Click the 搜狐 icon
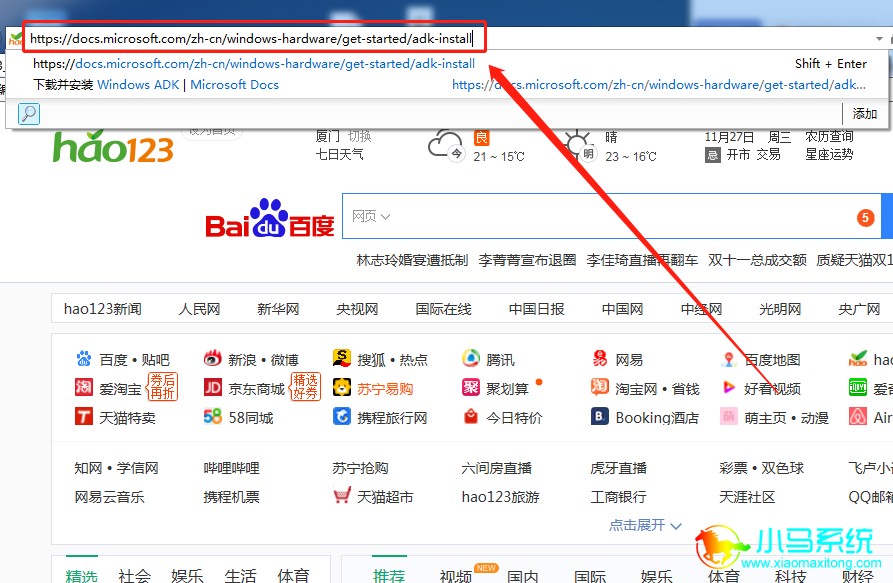 pos(342,358)
